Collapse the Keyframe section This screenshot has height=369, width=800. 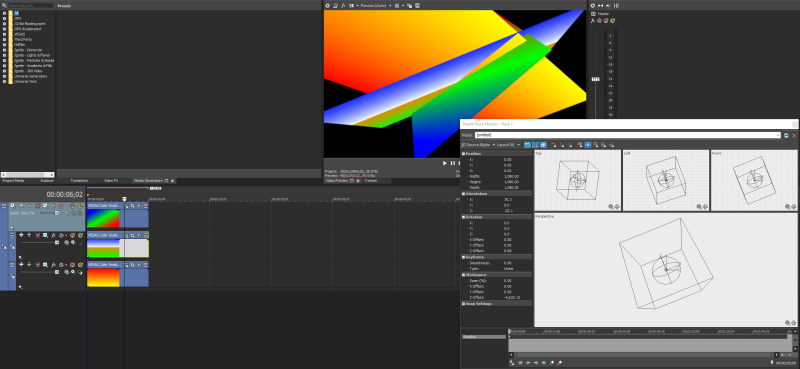point(464,257)
